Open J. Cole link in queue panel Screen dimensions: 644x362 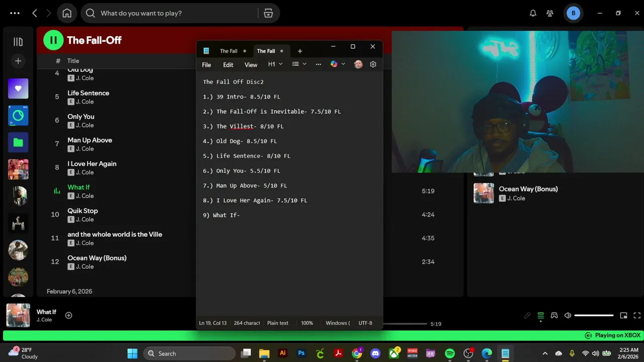point(516,198)
